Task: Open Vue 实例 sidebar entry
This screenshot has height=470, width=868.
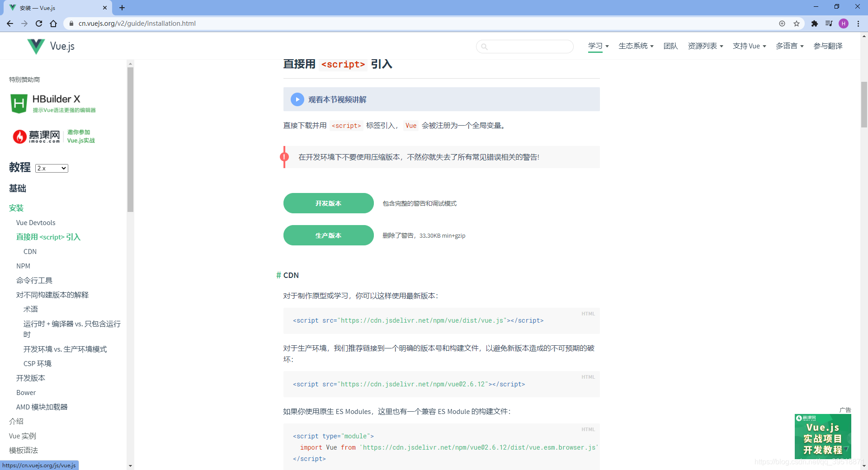Action: pyautogui.click(x=23, y=436)
